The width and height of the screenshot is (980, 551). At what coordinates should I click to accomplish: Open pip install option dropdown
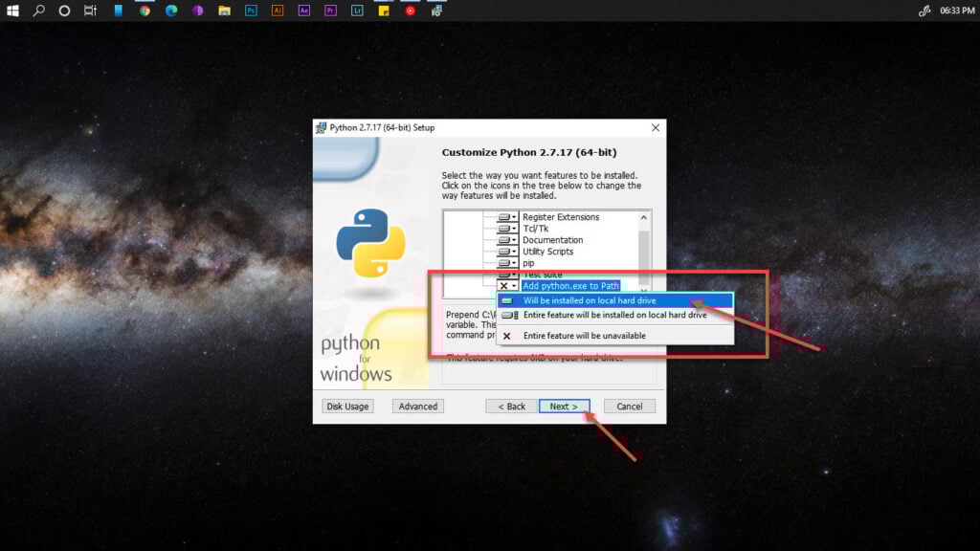507,263
